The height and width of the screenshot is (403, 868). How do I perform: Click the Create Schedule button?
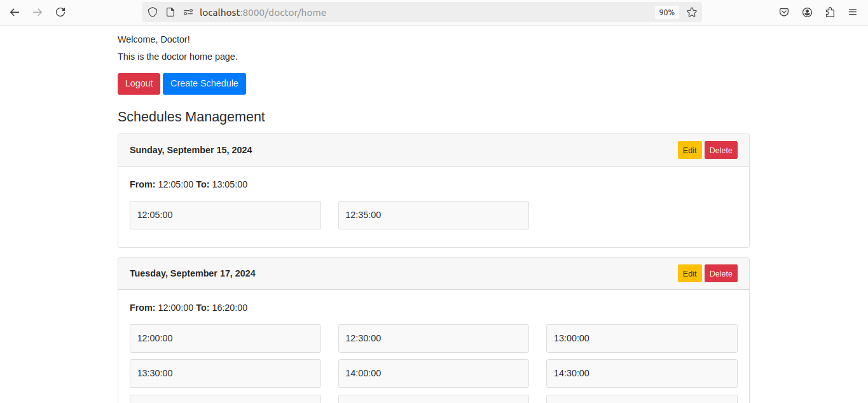[x=204, y=84]
